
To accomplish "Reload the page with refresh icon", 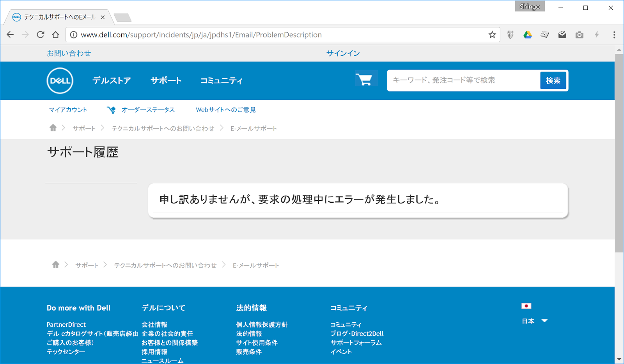I will coord(41,35).
